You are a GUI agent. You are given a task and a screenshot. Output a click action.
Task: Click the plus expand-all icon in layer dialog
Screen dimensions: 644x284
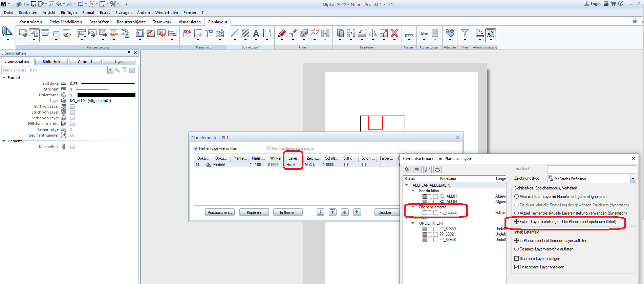tap(407, 169)
